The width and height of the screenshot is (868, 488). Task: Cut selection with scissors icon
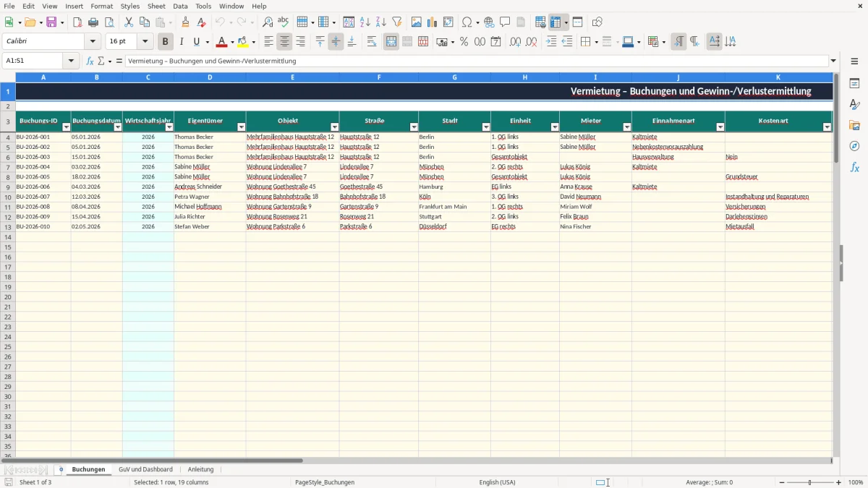[x=129, y=22]
